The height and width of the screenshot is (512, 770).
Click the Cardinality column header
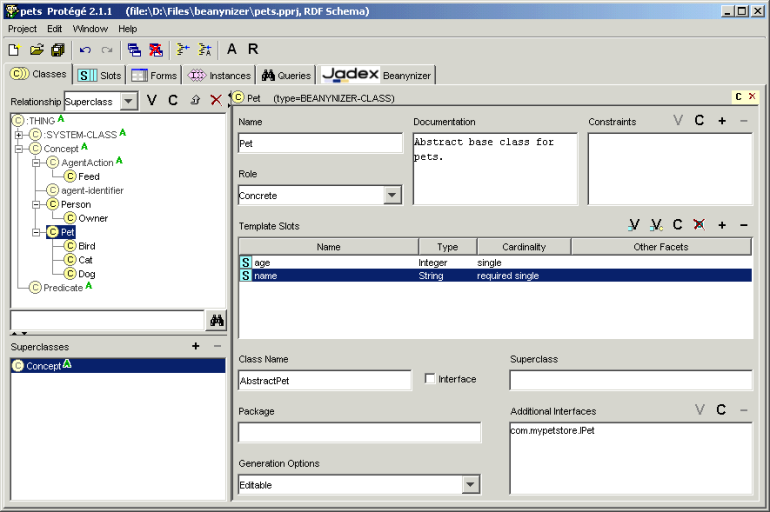(x=524, y=247)
